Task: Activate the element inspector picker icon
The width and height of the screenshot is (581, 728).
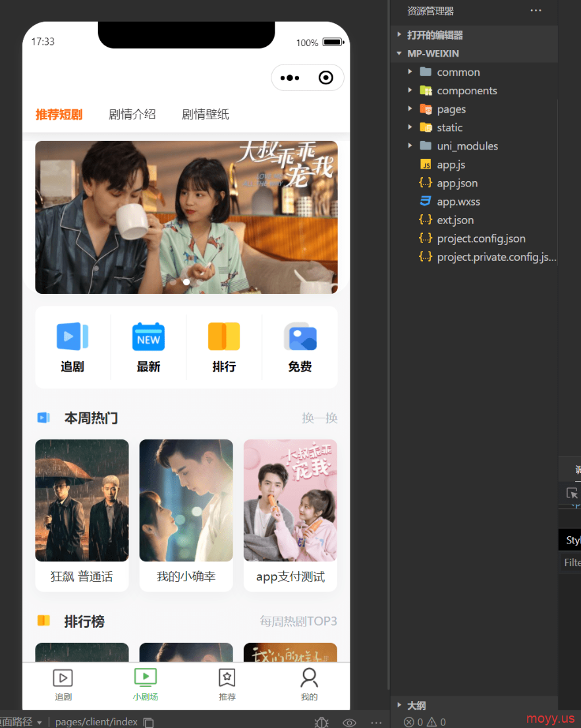Action: [x=572, y=493]
